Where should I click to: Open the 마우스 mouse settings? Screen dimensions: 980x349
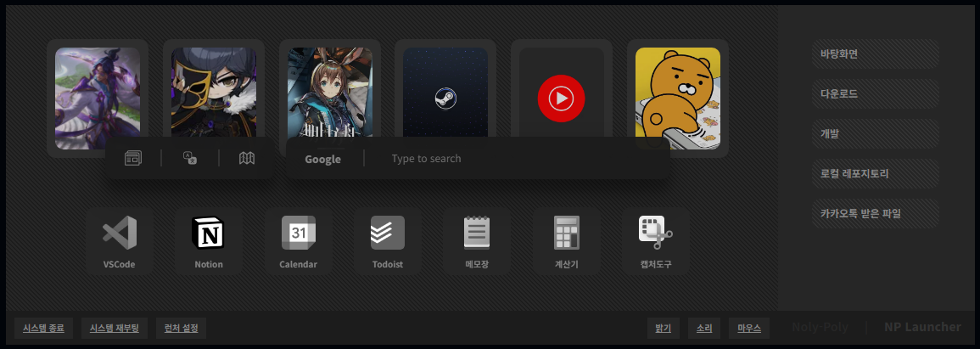coord(749,328)
